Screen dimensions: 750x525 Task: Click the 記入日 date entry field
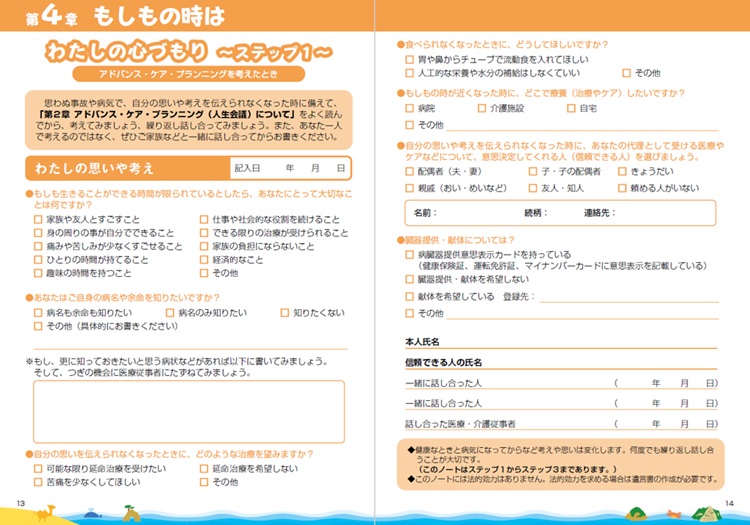[290, 168]
